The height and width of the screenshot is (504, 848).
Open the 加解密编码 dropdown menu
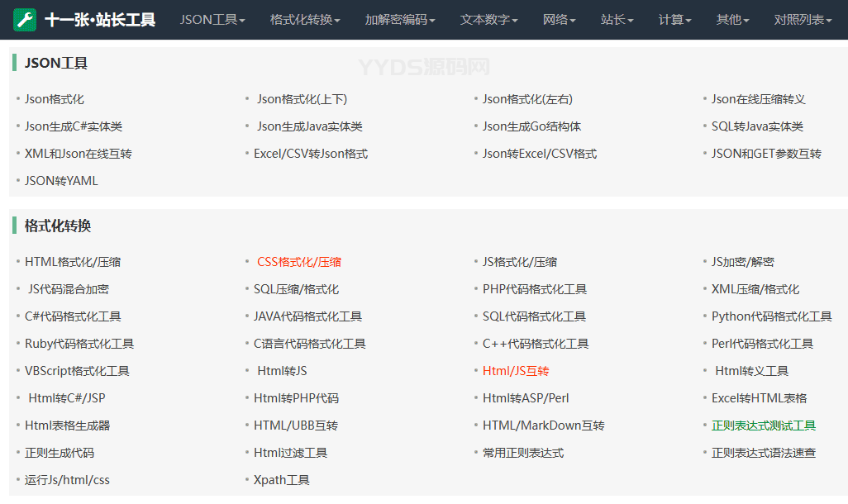[400, 20]
